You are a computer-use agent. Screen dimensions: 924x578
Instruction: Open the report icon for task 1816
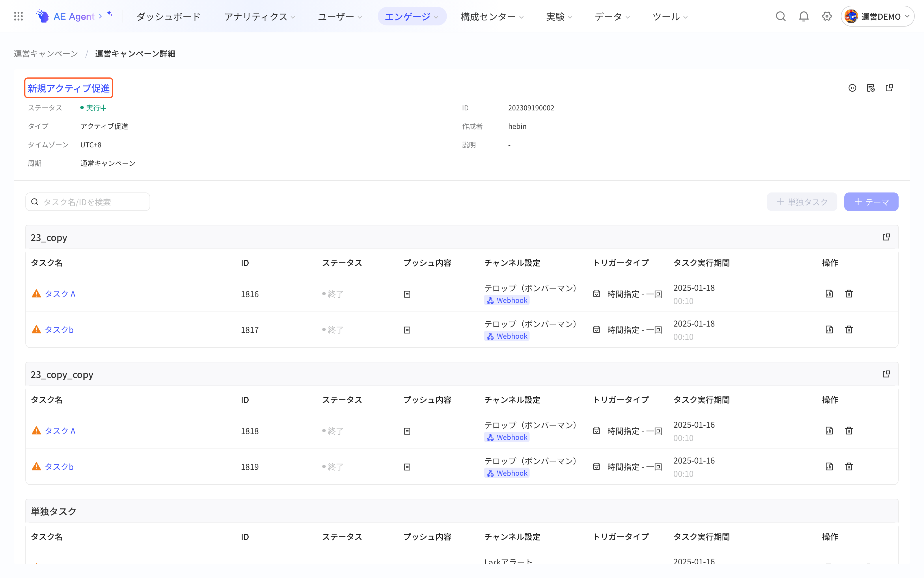pyautogui.click(x=829, y=294)
